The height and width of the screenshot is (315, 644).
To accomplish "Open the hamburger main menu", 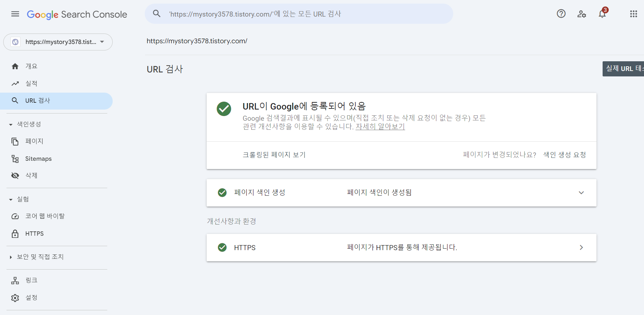I will 15,14.
